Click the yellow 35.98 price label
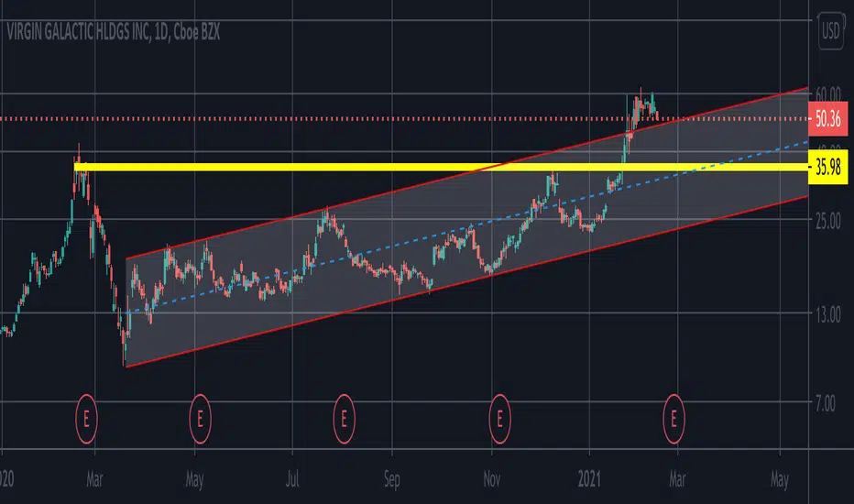This screenshot has height=504, width=854. (x=827, y=168)
